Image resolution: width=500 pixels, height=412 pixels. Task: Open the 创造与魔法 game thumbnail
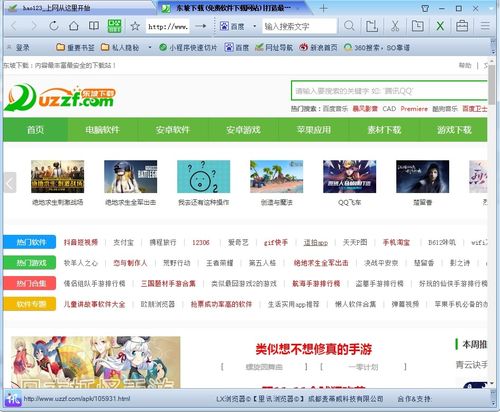(x=277, y=177)
